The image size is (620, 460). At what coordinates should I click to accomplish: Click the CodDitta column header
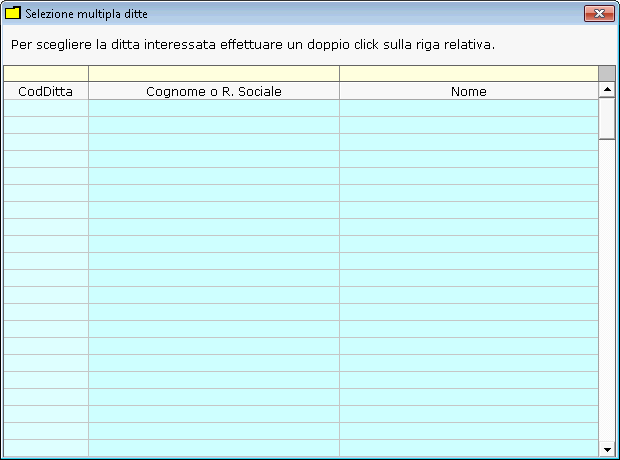tap(46, 91)
